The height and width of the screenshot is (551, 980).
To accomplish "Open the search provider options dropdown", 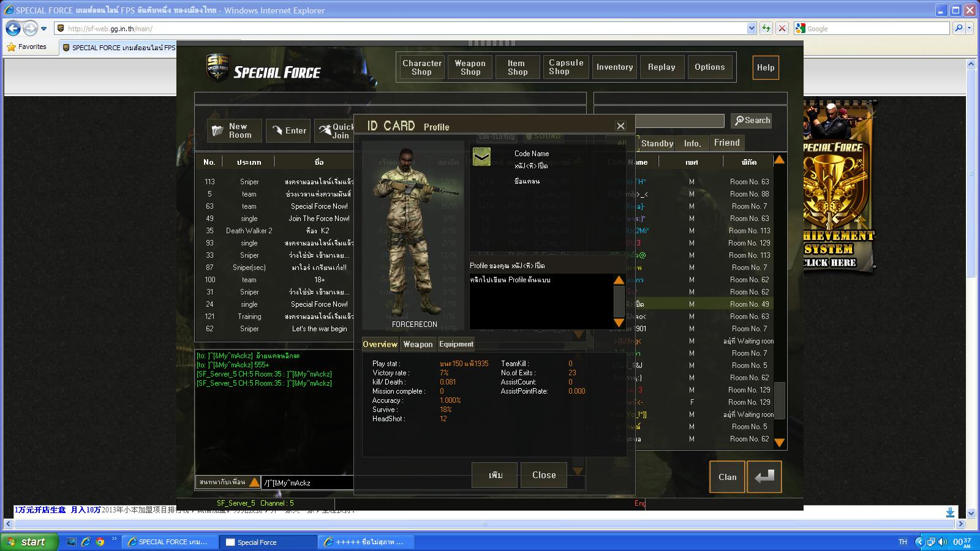I will (x=970, y=28).
